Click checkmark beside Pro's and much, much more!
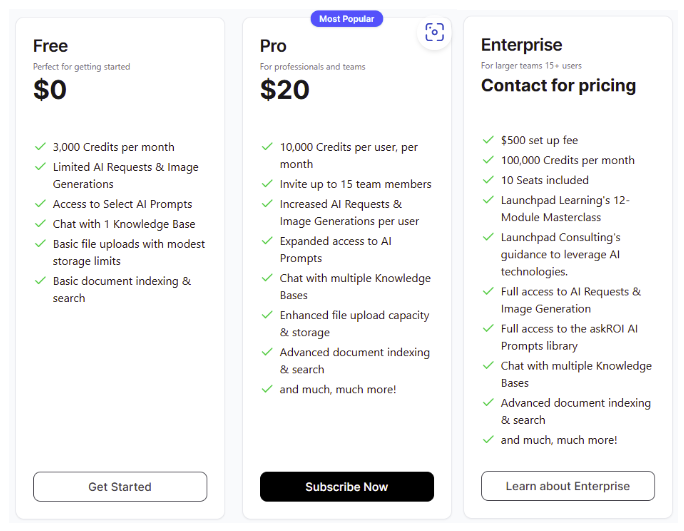This screenshot has width=684, height=531. [267, 389]
